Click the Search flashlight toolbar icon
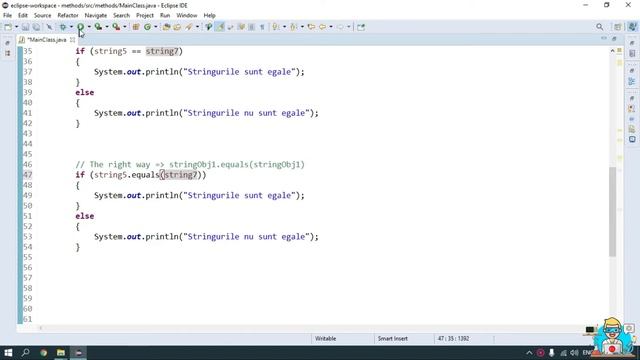Screen dimensions: 640x360 pyautogui.click(x=189, y=27)
